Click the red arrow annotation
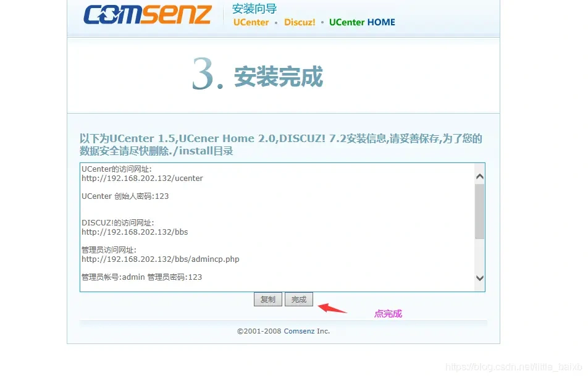 click(x=332, y=308)
